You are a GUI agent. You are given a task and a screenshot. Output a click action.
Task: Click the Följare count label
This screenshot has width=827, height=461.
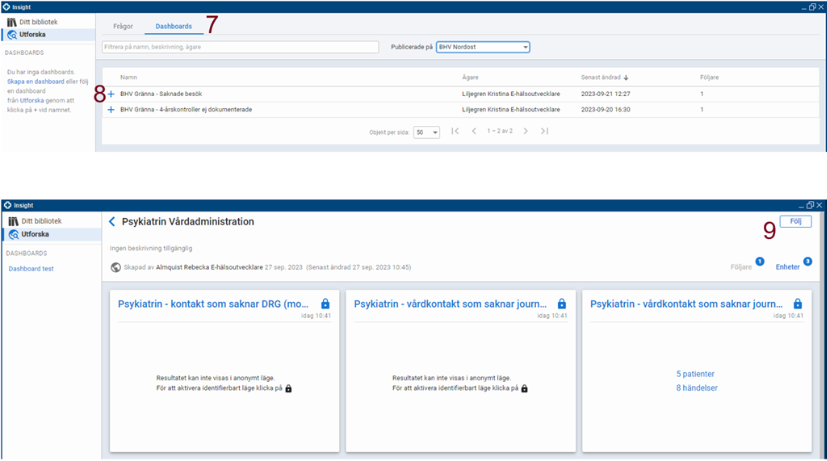(741, 267)
